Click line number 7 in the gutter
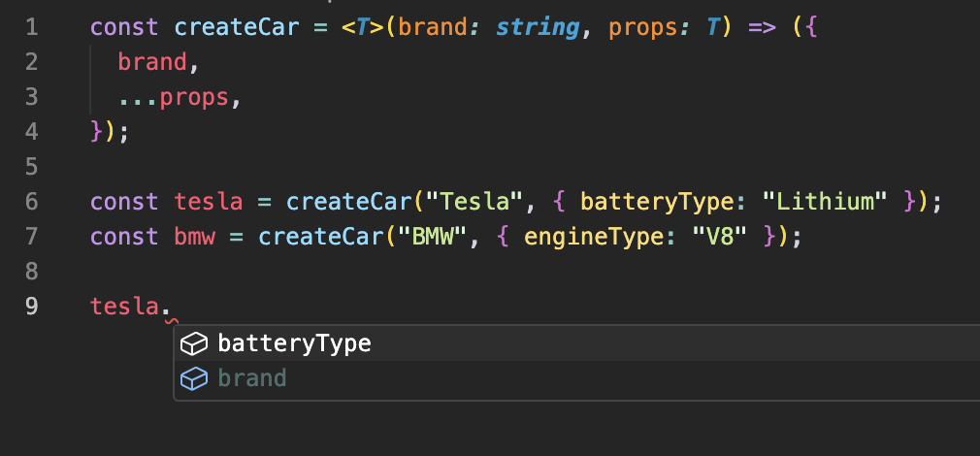 (x=31, y=237)
